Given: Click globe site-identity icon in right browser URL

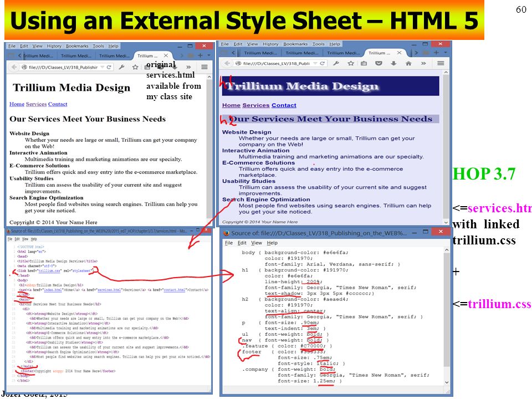Looking at the screenshot, I should click(x=238, y=63).
